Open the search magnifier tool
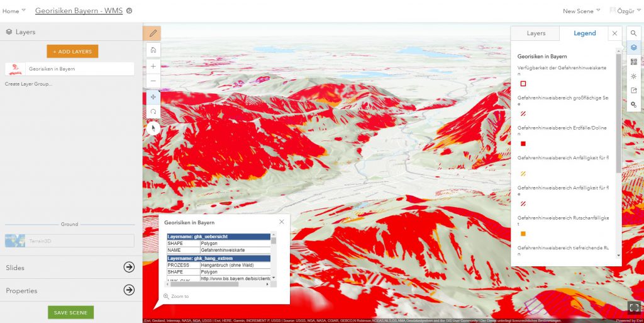The height and width of the screenshot is (323, 644). (x=634, y=33)
